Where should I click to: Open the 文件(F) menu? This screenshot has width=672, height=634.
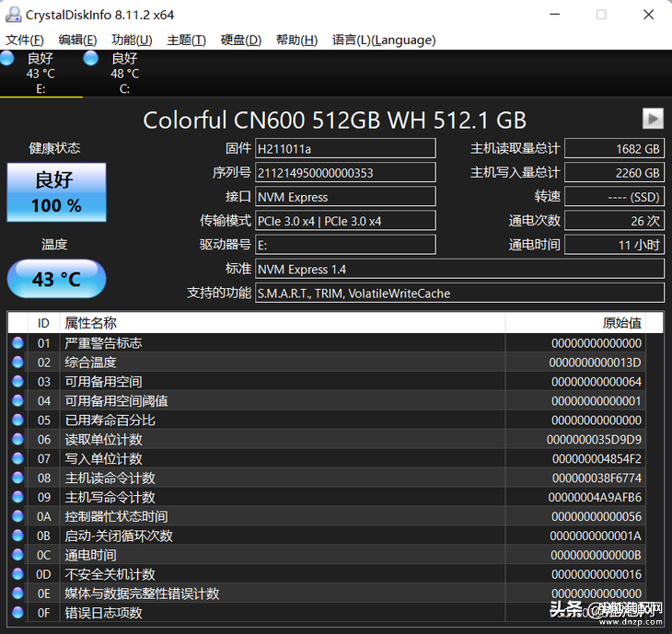[25, 40]
